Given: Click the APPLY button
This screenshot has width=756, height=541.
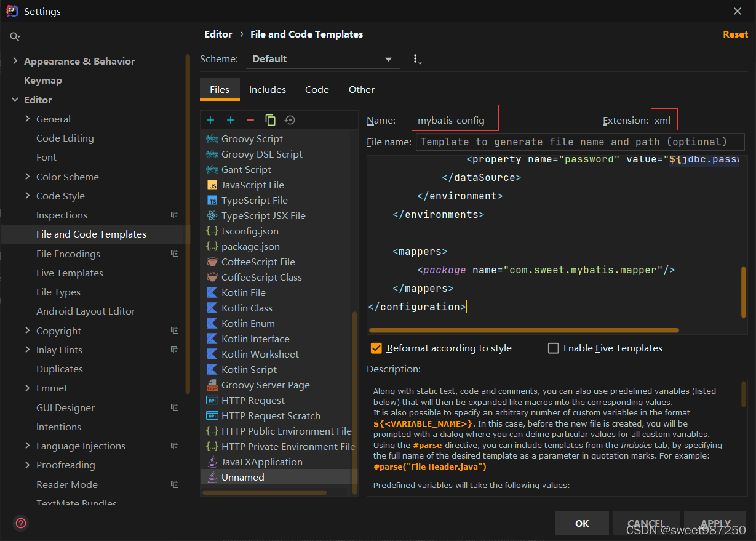Looking at the screenshot, I should pyautogui.click(x=715, y=523).
